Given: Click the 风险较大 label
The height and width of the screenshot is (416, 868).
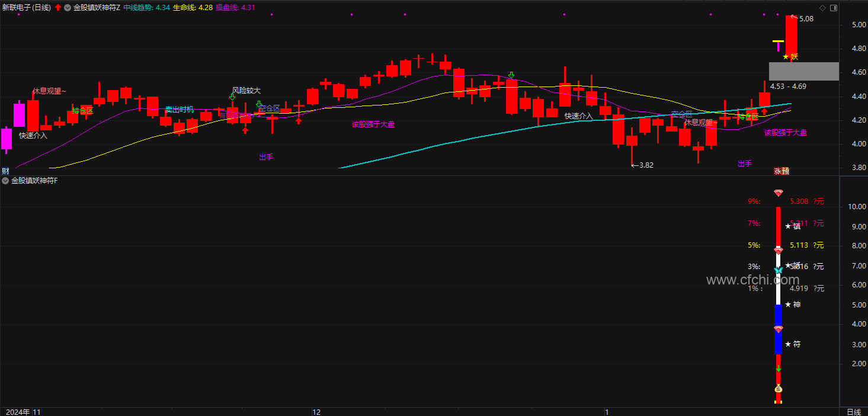Looking at the screenshot, I should 246,91.
